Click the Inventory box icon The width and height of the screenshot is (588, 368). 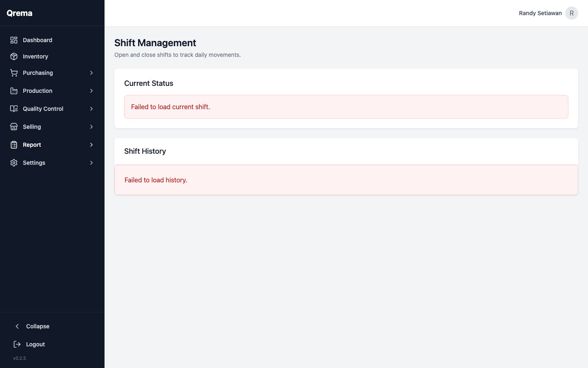tap(13, 56)
